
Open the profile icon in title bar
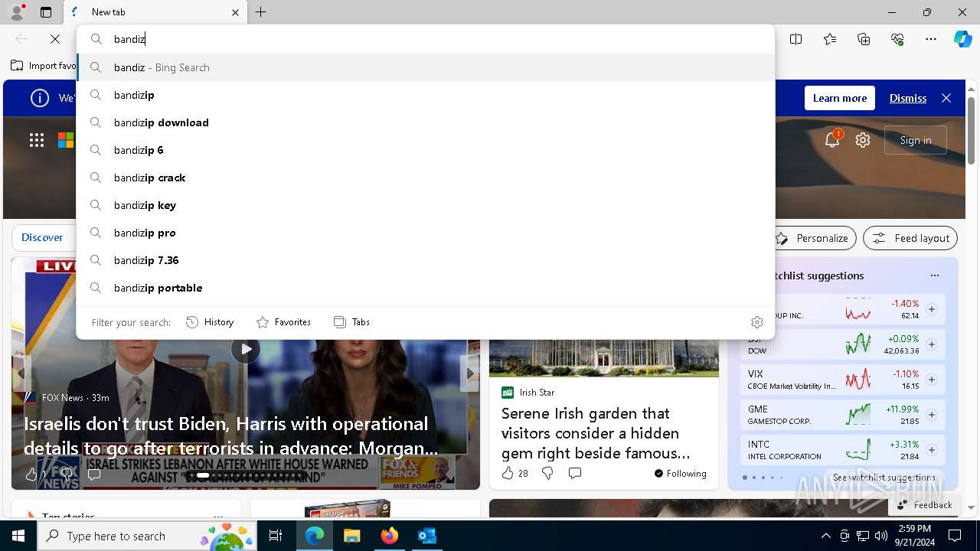click(x=17, y=12)
